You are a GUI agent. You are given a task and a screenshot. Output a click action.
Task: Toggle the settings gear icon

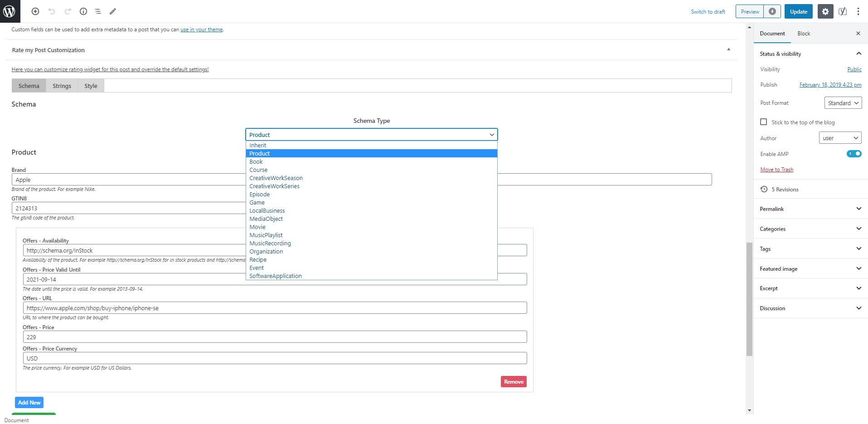pyautogui.click(x=825, y=12)
